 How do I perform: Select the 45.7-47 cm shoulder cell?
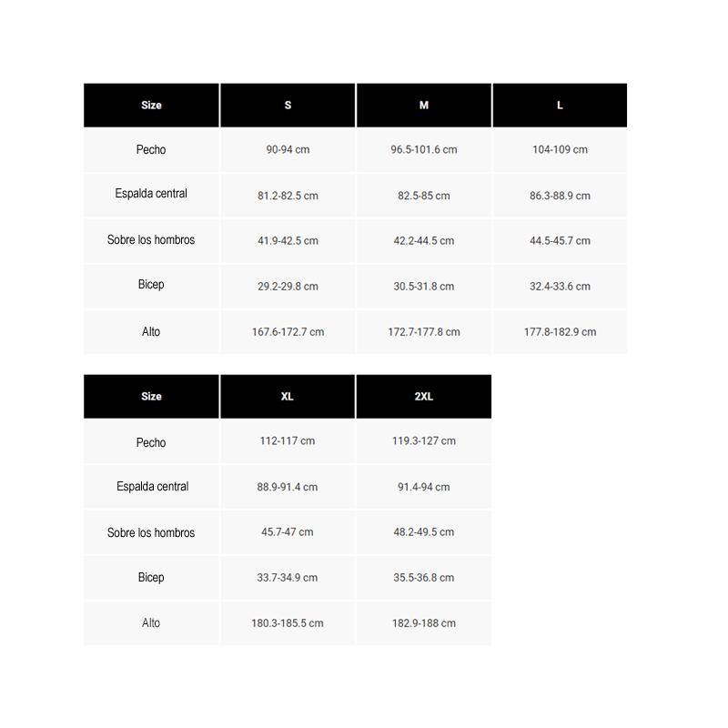coord(288,532)
